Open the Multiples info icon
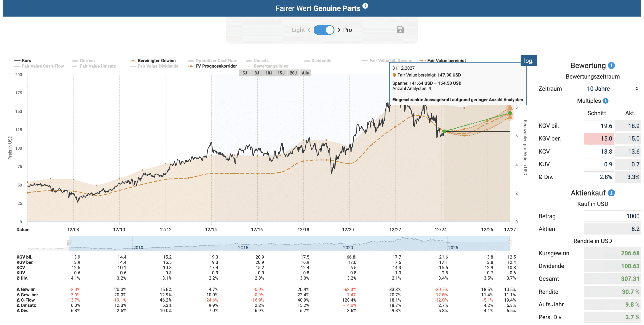Image resolution: width=644 pixels, height=325 pixels. pyautogui.click(x=606, y=101)
